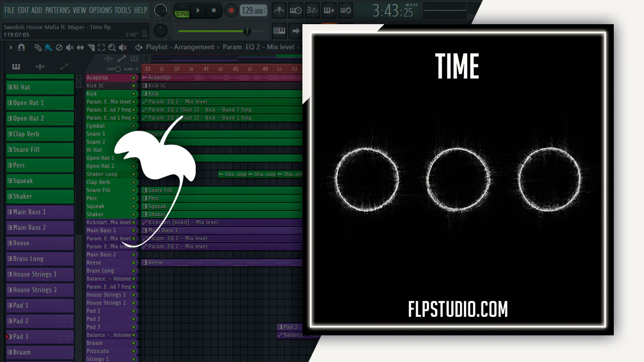Click the main pitch knob
The height and width of the screenshot is (362, 644).
[x=160, y=31]
